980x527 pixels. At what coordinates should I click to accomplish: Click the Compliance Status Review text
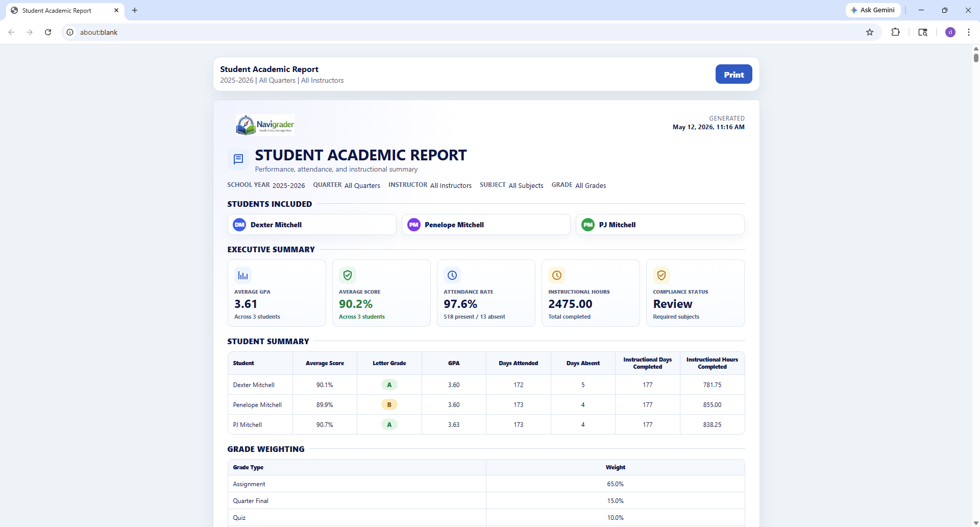tap(673, 304)
